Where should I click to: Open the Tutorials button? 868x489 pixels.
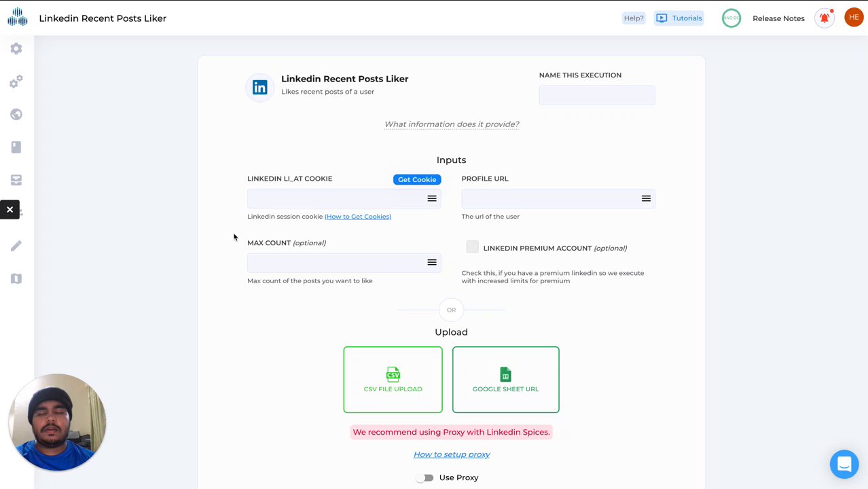679,18
